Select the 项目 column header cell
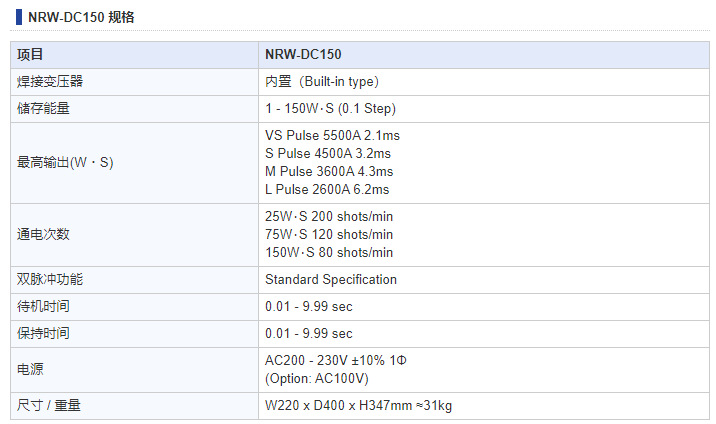The height and width of the screenshot is (424, 716). 32,55
